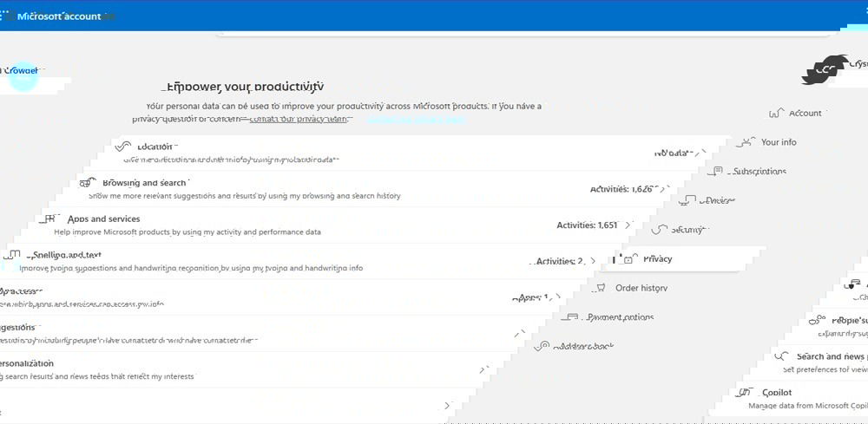868x424 pixels.
Task: Click the Location row icon
Action: 123,147
